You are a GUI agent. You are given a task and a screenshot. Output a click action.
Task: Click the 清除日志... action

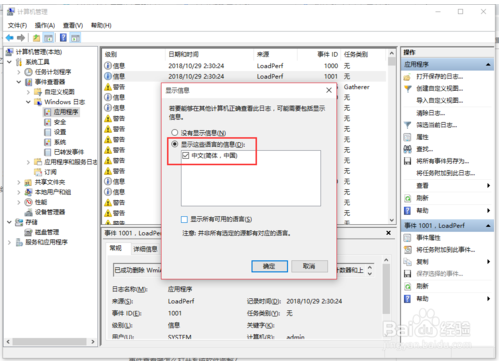(431, 113)
